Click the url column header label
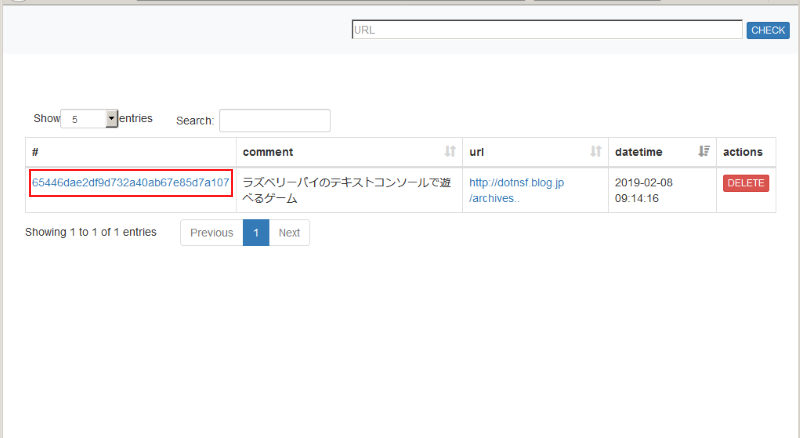The height and width of the screenshot is (438, 800). pos(477,152)
